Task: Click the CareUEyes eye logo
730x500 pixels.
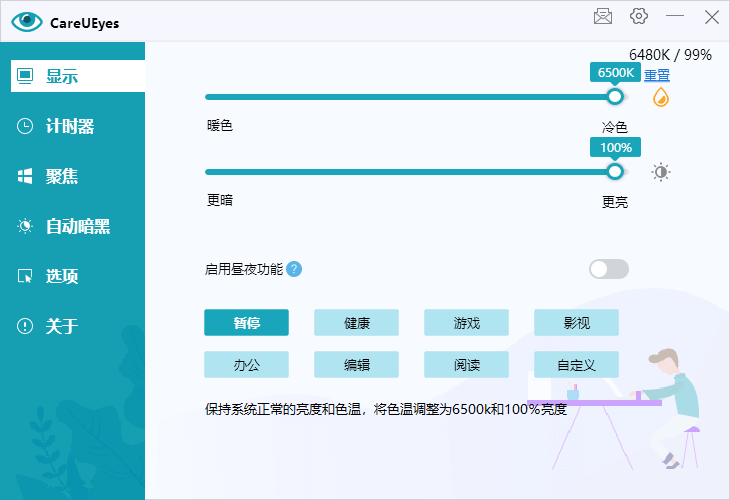Action: pos(27,22)
